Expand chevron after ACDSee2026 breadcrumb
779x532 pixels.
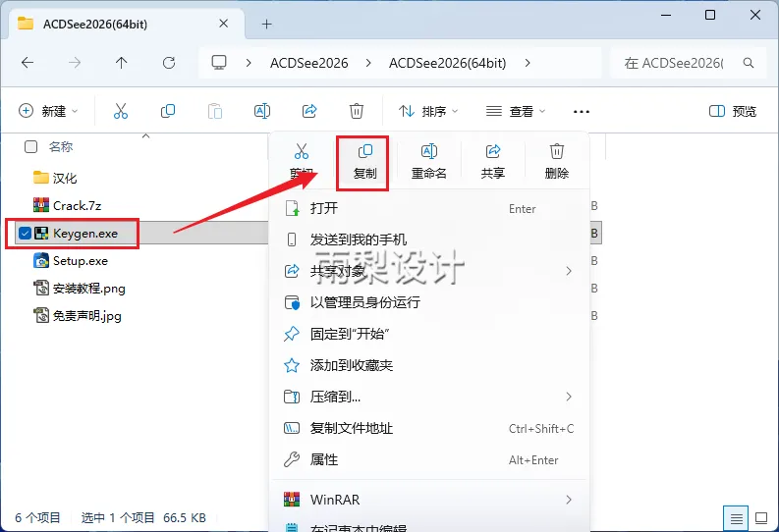(x=368, y=63)
